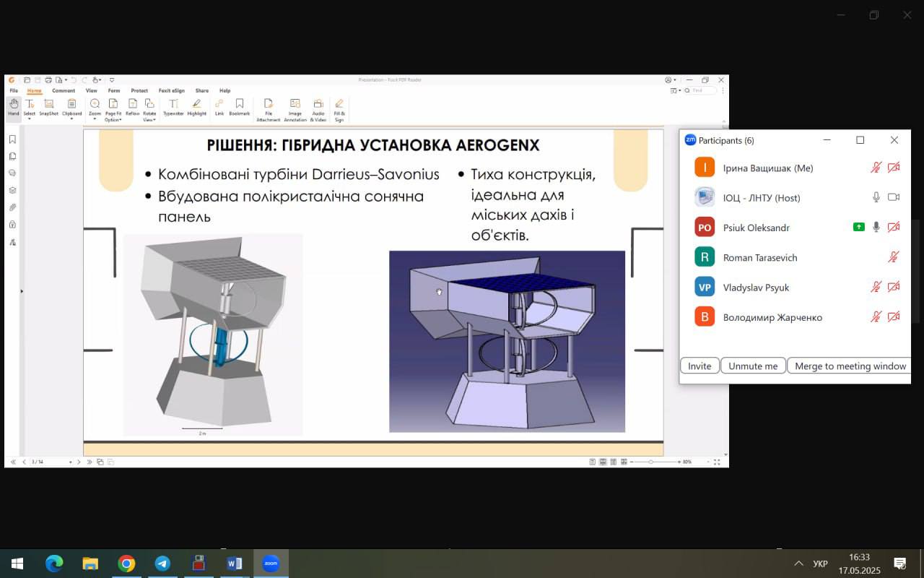Switch to the Comment tab

pos(64,91)
